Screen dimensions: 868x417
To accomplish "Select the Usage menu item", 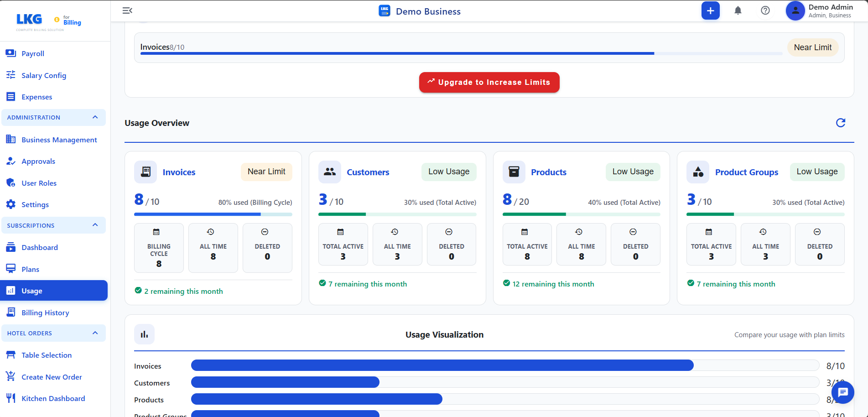I will (x=54, y=291).
